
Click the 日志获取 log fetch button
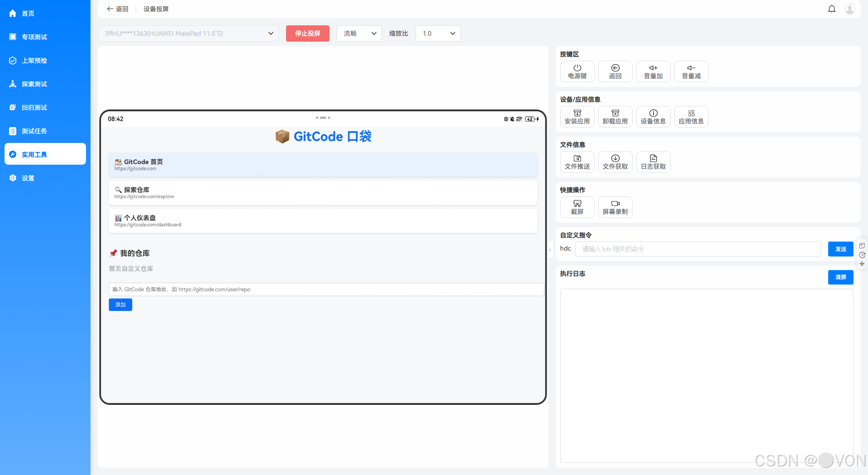(653, 162)
